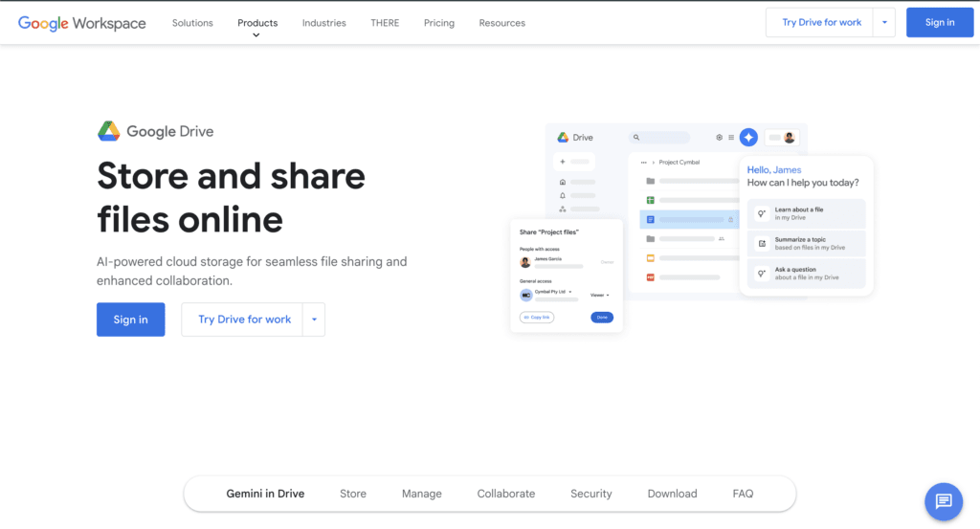980x529 pixels.
Task: Click the list view icon beside the gear
Action: tap(731, 138)
